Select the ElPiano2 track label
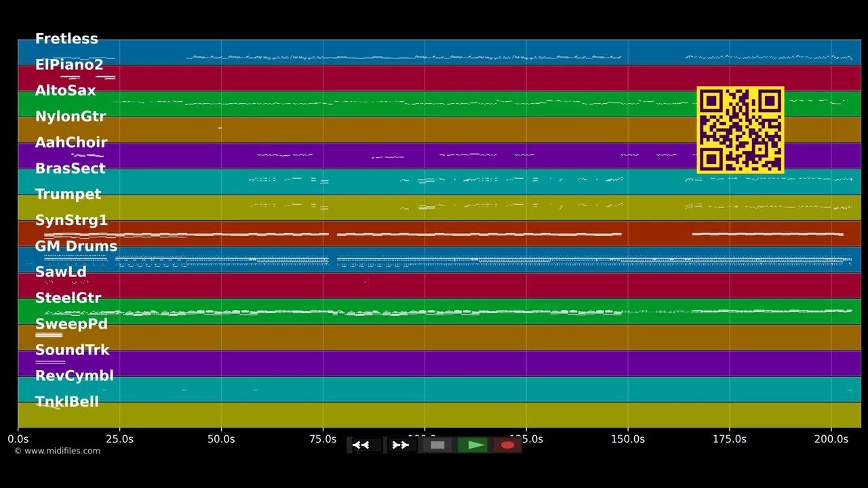 coord(69,64)
